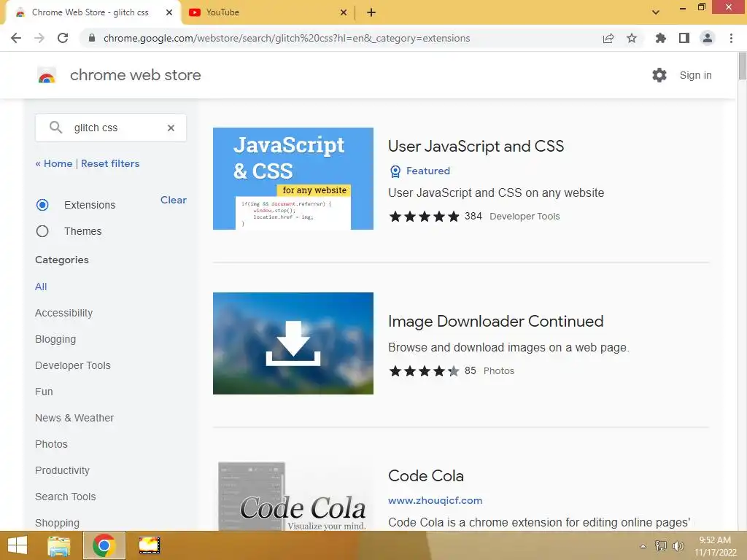Click the Featured label link
Image resolution: width=747 pixels, height=560 pixels.
click(x=427, y=171)
